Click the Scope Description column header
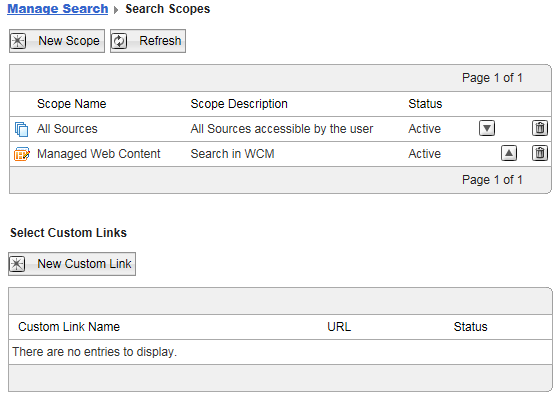 (x=239, y=104)
